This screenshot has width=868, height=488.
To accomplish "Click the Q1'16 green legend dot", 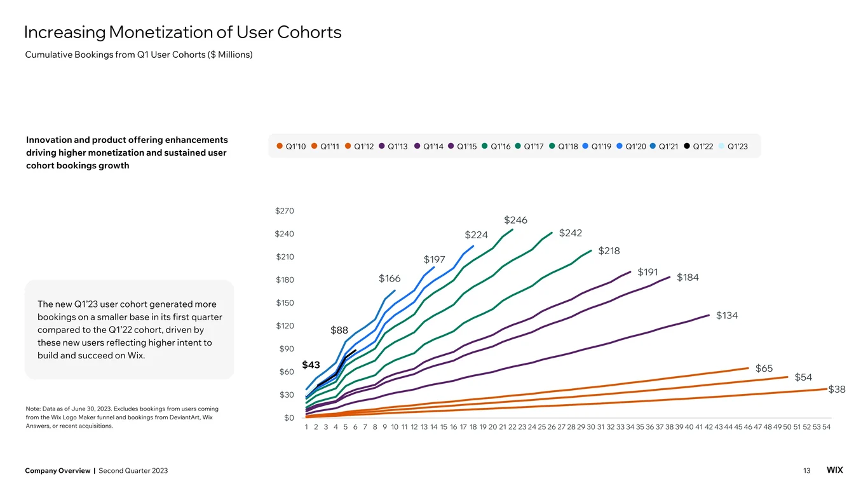I will click(x=485, y=147).
